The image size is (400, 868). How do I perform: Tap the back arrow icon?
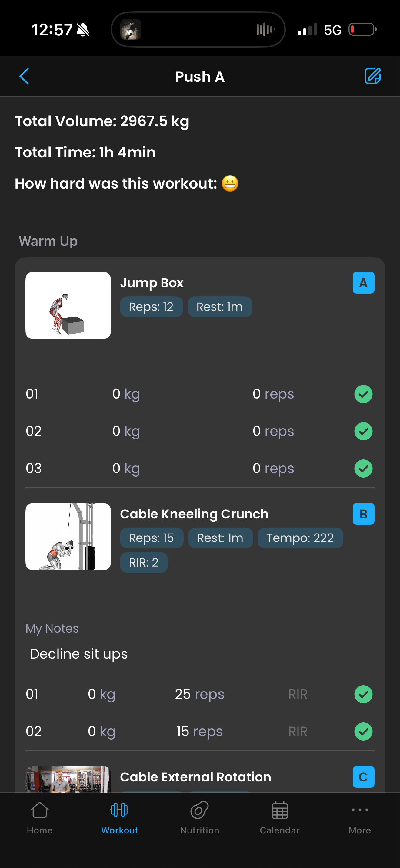[24, 76]
